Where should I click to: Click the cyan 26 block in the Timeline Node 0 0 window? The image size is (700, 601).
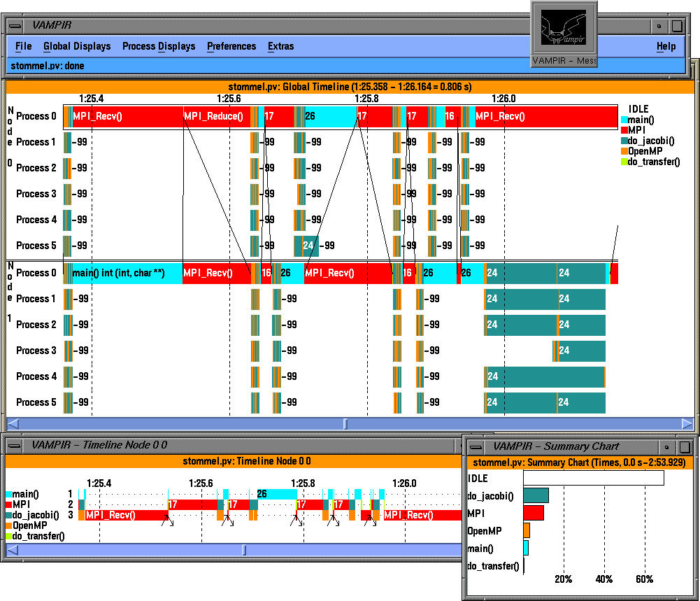(x=277, y=494)
